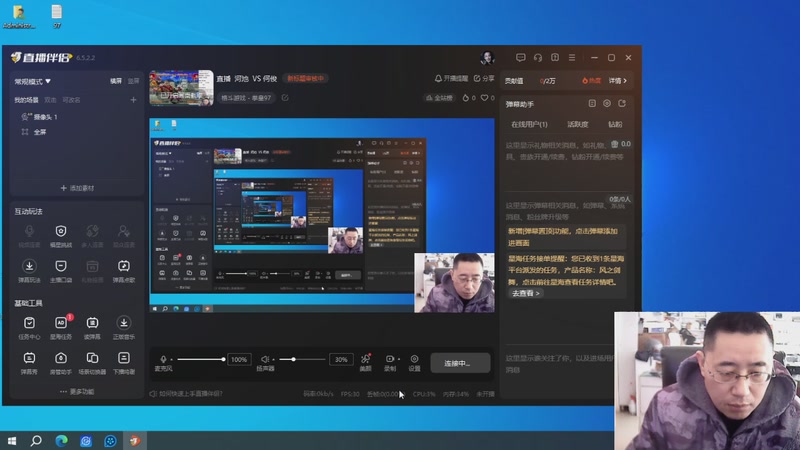Open Windows Start menu
Screen dimensions: 800x450
point(12,440)
